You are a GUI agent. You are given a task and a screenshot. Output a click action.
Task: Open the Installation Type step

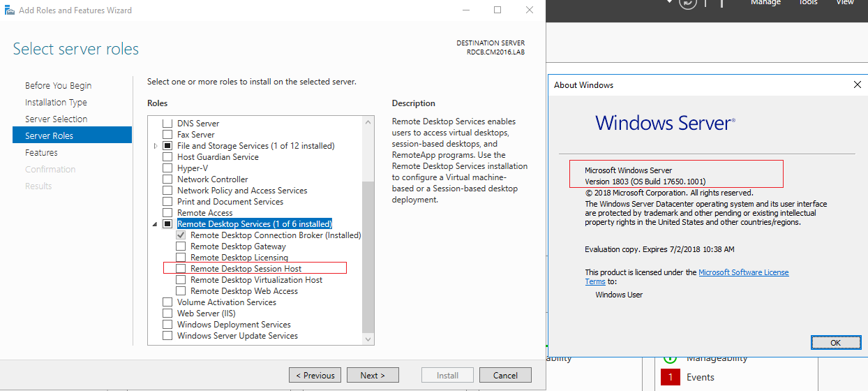56,102
